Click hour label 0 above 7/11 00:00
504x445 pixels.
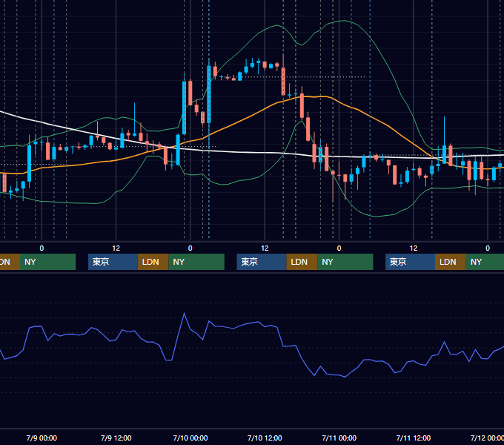[339, 248]
